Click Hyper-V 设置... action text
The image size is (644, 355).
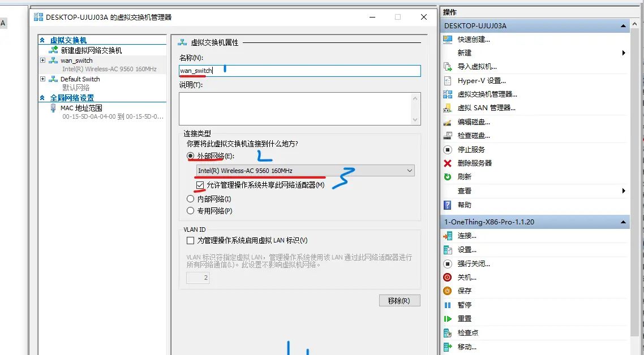(x=482, y=80)
